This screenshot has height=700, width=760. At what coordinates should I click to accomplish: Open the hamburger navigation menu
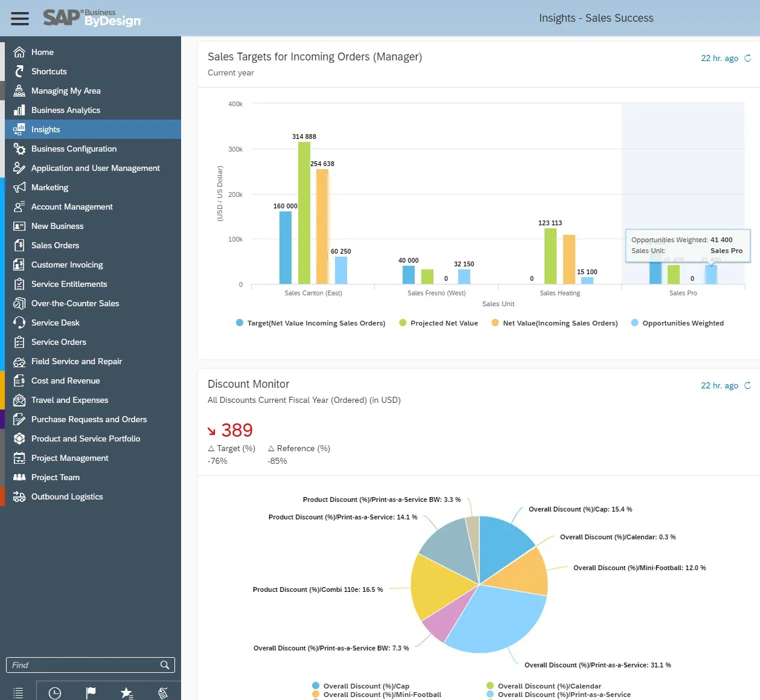click(20, 18)
